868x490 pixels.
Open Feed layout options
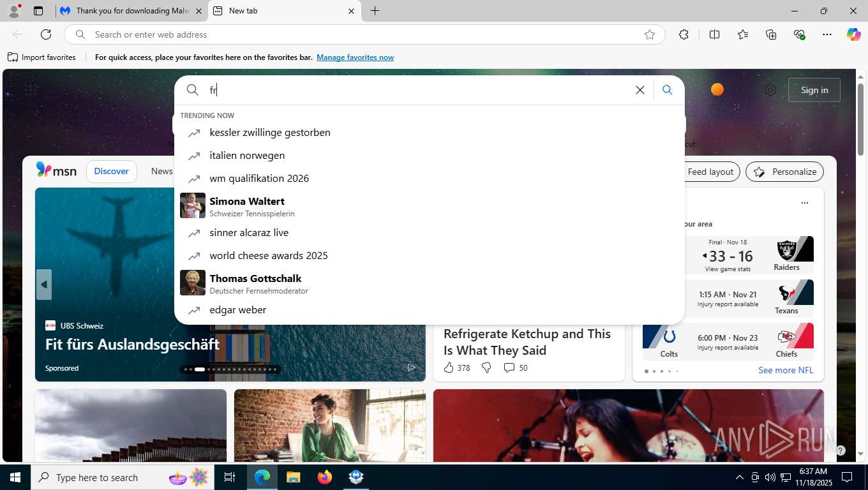[710, 172]
